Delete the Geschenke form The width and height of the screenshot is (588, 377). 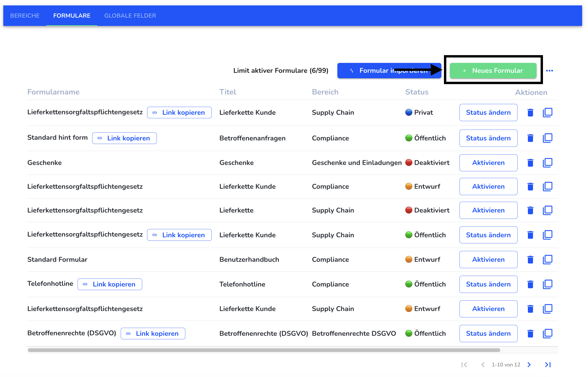pyautogui.click(x=530, y=163)
